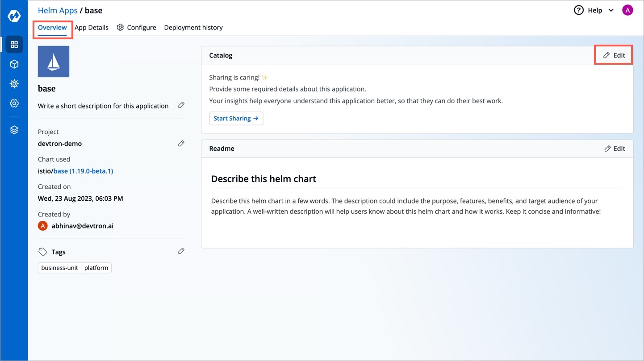This screenshot has width=644, height=361.
Task: Click Edit in the Readme section
Action: coord(615,149)
